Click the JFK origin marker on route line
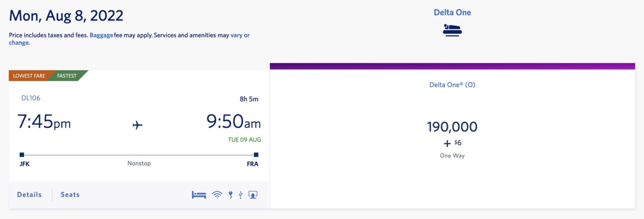The image size is (644, 219). (22, 155)
